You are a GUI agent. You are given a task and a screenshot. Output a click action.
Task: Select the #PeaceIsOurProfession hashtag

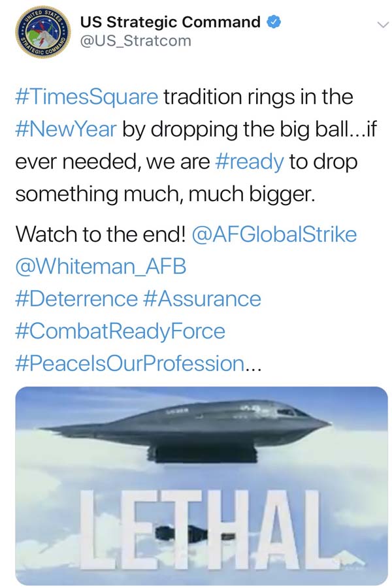pyautogui.click(x=128, y=363)
